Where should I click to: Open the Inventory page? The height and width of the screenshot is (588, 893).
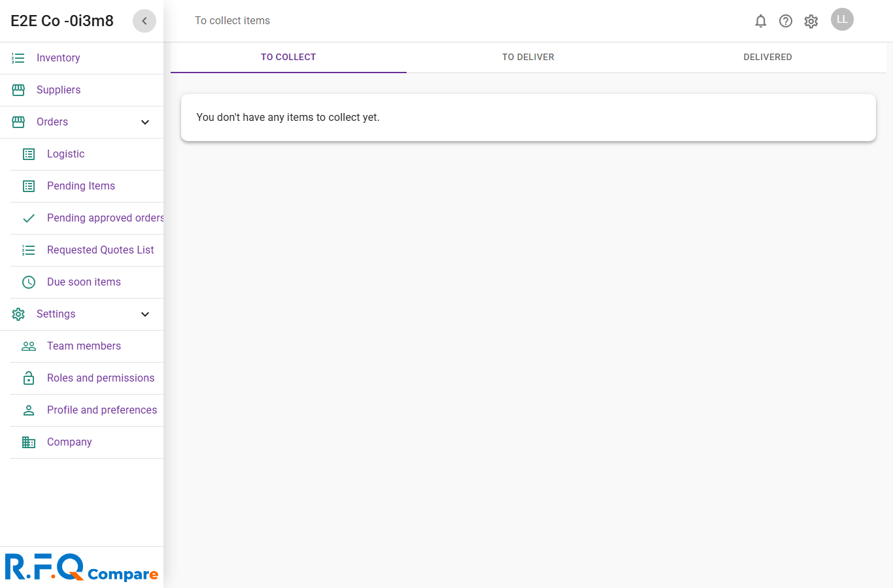click(58, 58)
